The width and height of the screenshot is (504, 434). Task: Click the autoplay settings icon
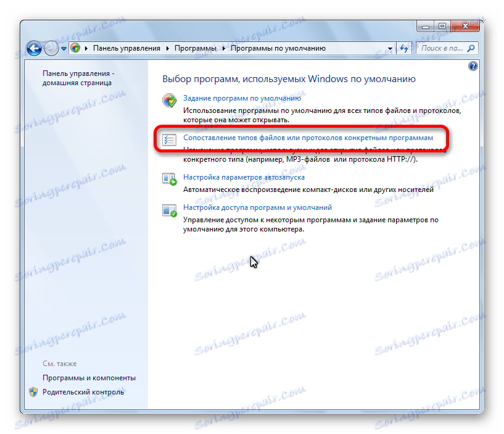(170, 179)
